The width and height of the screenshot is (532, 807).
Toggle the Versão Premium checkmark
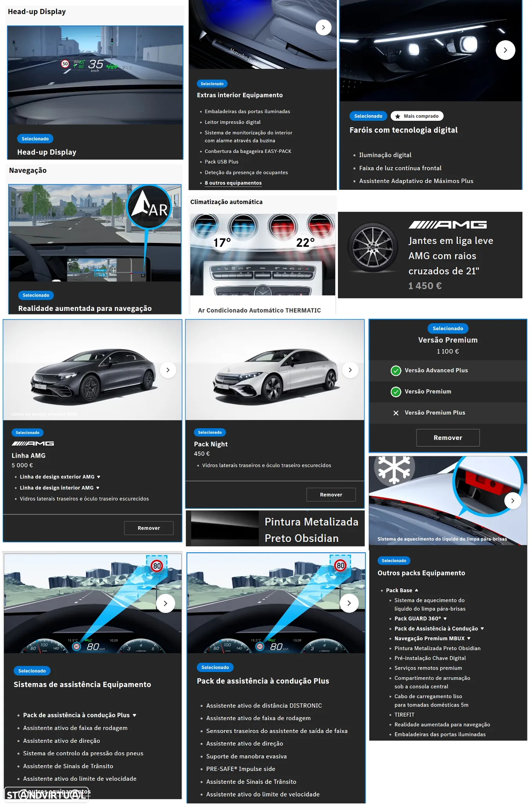(x=396, y=392)
